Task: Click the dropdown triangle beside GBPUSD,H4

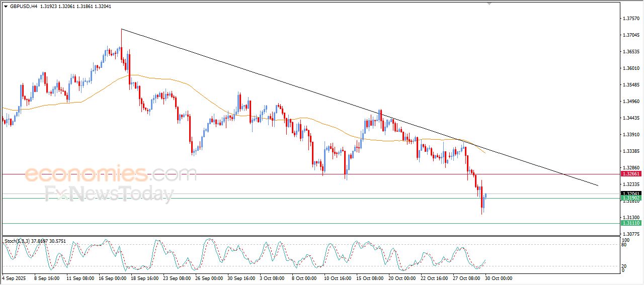Action: click(6, 7)
